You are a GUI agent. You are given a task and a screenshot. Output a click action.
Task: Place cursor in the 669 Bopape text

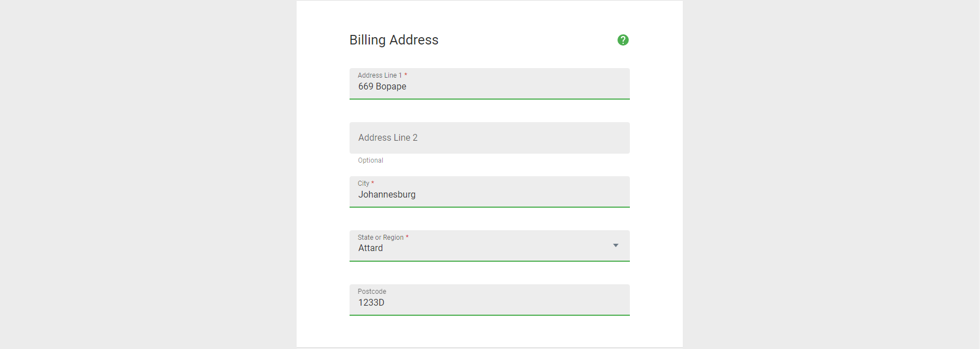coord(382,87)
